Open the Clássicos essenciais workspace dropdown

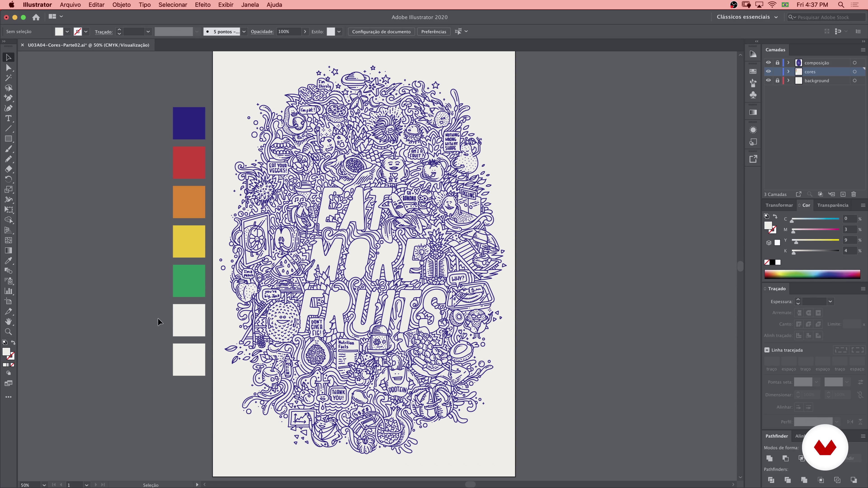coord(747,17)
